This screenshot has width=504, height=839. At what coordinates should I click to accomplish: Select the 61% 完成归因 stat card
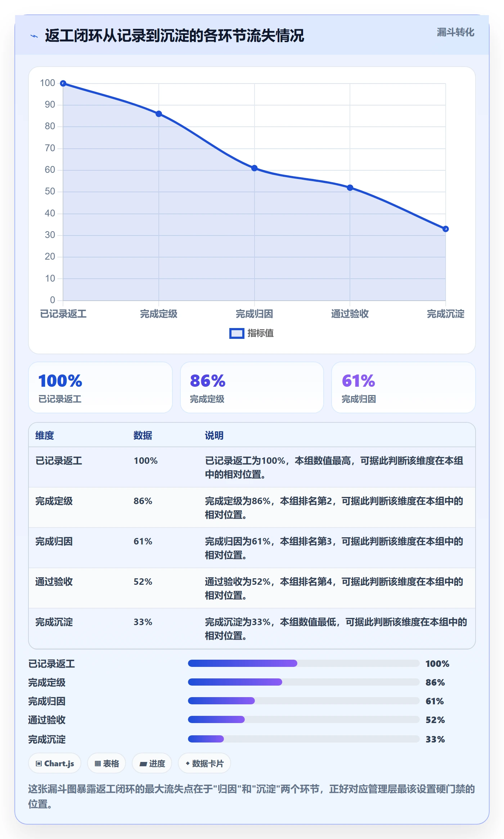click(x=404, y=387)
